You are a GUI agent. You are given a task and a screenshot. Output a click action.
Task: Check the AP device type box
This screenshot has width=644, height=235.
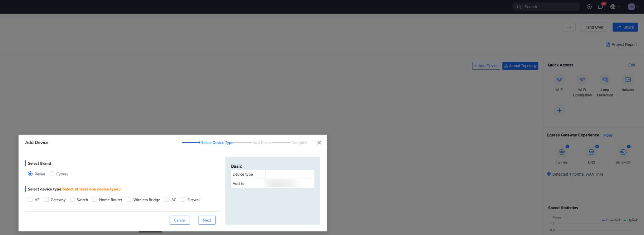[x=30, y=200]
